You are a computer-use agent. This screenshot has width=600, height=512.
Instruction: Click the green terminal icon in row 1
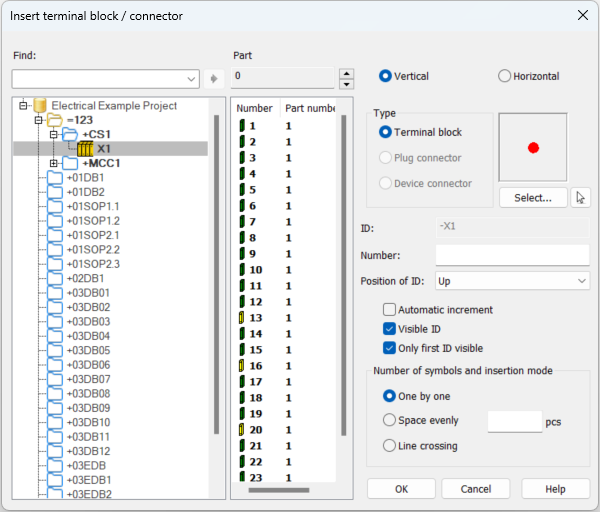(241, 126)
